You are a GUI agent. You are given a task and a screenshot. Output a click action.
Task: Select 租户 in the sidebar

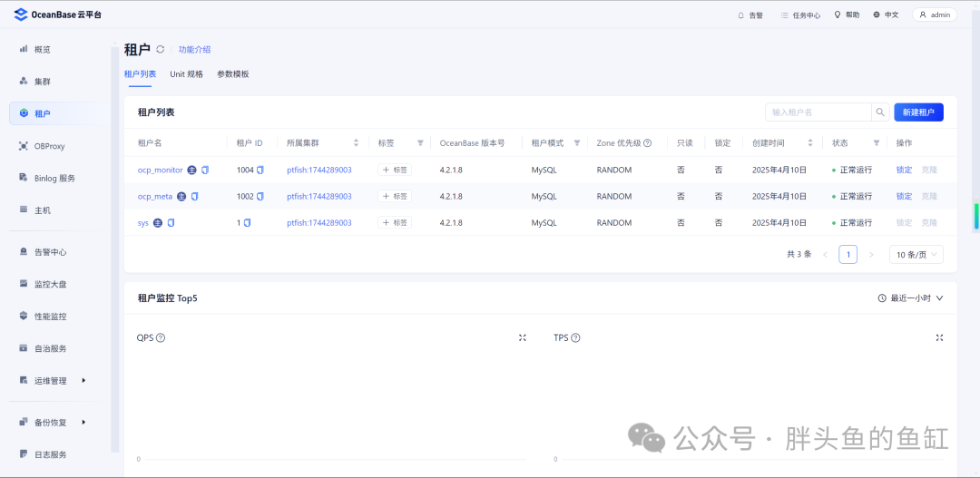(58, 113)
